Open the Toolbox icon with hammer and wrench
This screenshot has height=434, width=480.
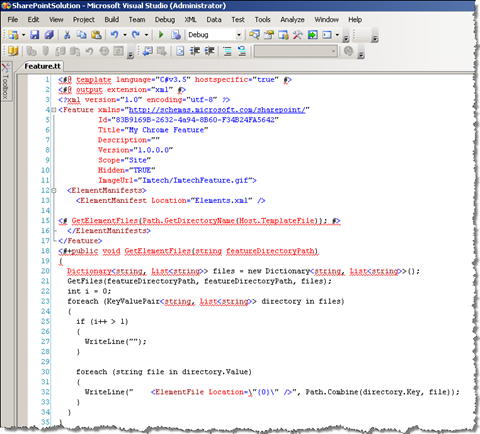[x=298, y=35]
